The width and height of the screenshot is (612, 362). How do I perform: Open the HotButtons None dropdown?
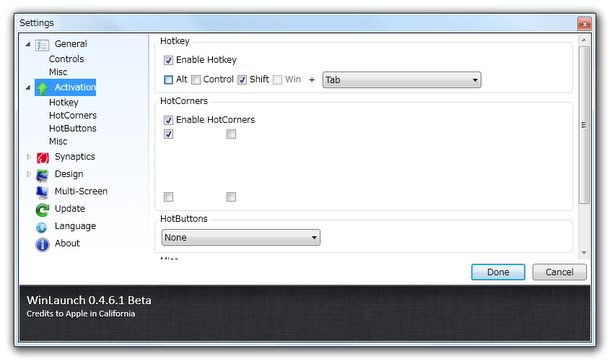[241, 237]
